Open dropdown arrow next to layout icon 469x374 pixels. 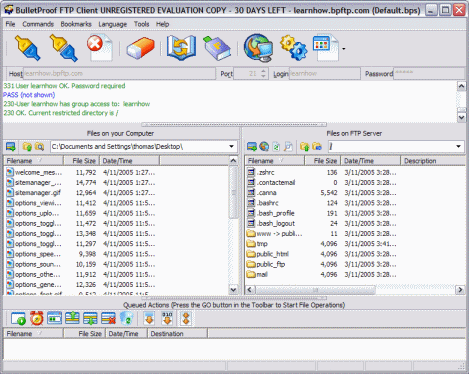[344, 49]
